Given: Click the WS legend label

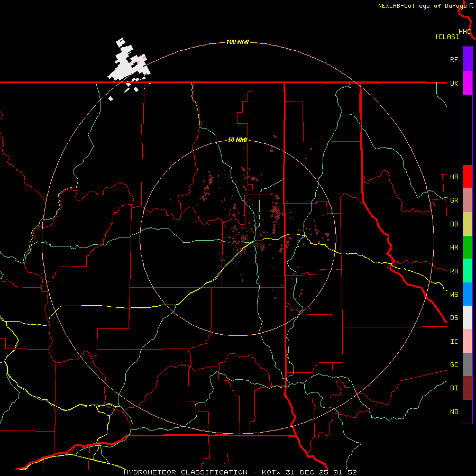Looking at the screenshot, I should [x=454, y=295].
